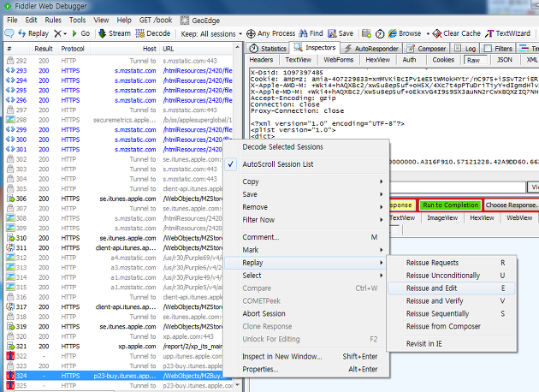Click the comment bubble toolbar icon
Viewport: 539px width, 392px height.
(x=9, y=33)
